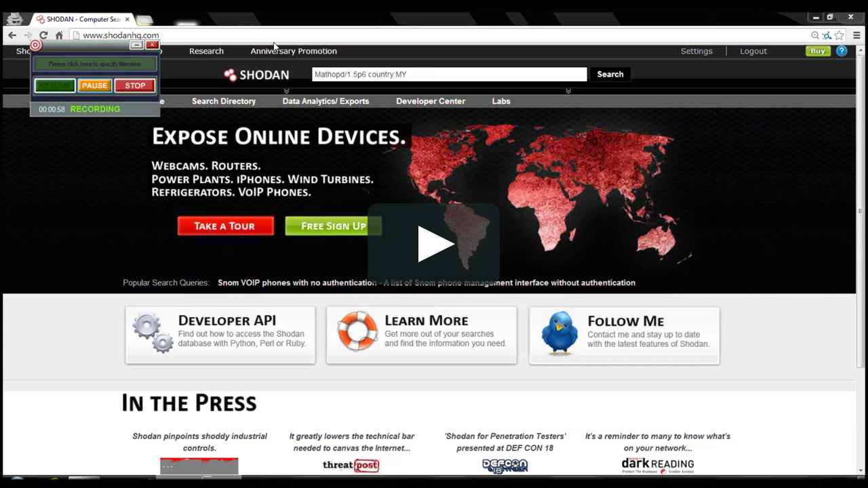Click the gears icon on Developer API card
868x488 pixels.
(x=153, y=333)
